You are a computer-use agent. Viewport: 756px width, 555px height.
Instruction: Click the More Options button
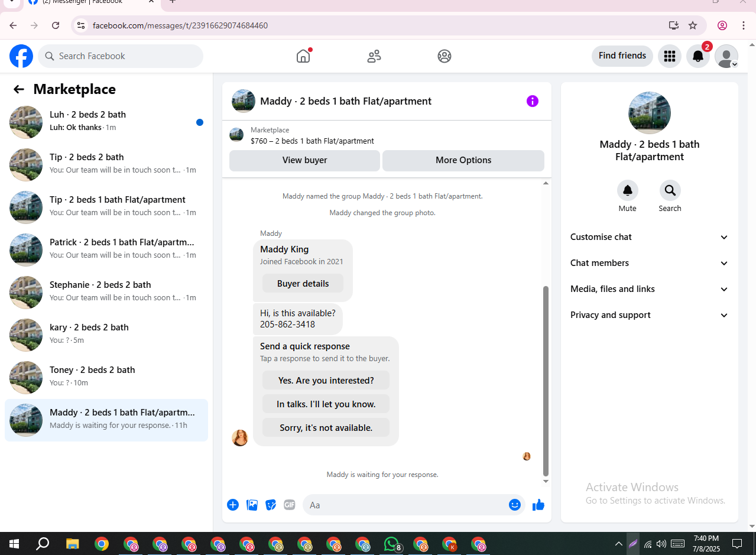463,160
